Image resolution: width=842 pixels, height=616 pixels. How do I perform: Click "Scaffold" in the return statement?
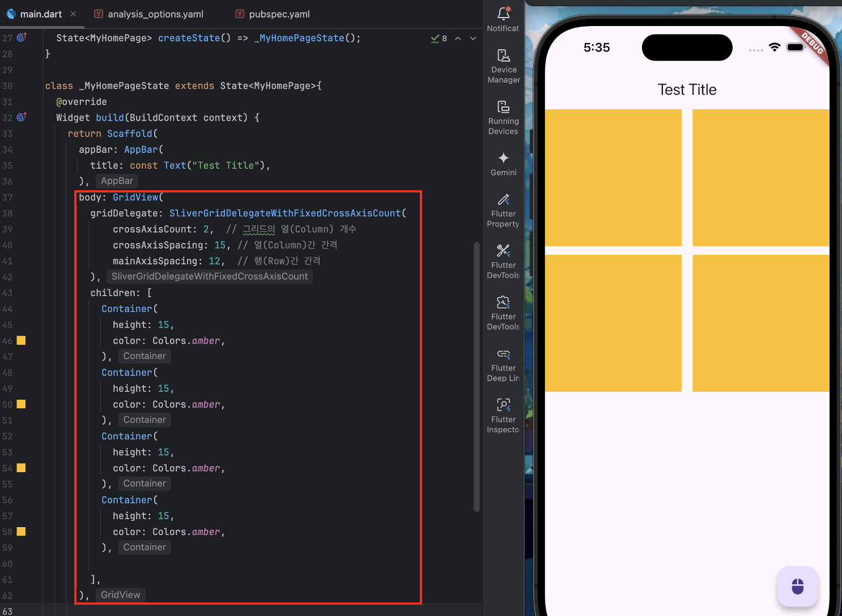tap(130, 134)
